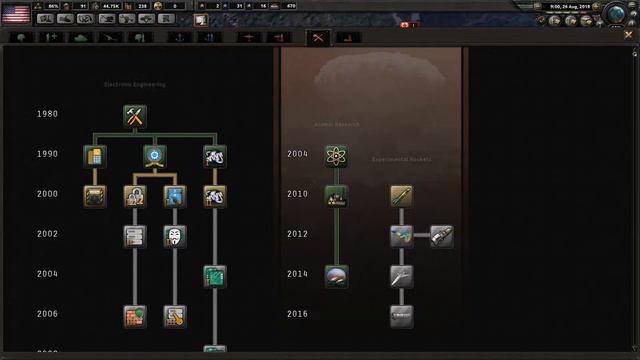This screenshot has width=640, height=360.
Task: Open the air doctrine research tab
Action: (279, 38)
